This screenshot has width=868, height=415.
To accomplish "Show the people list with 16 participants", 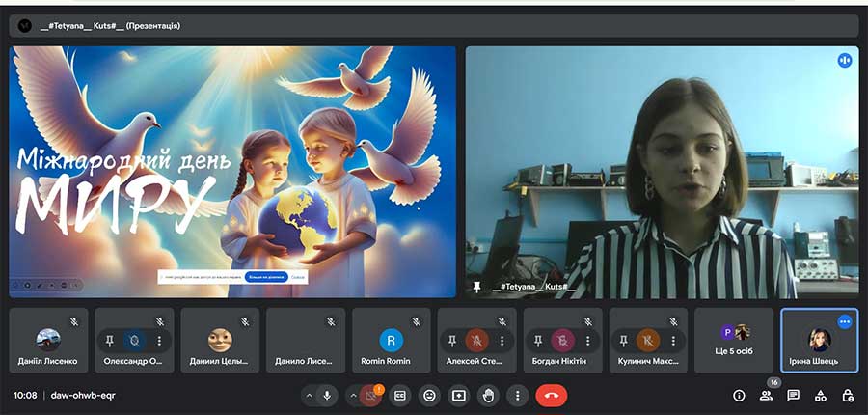I will (767, 396).
